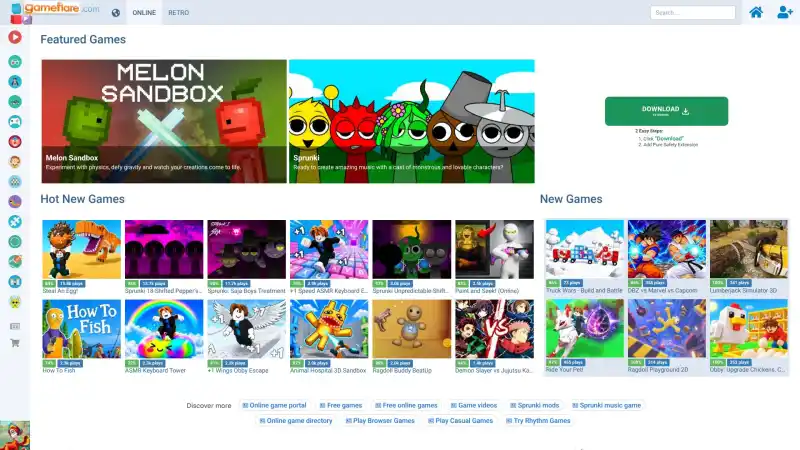Screen dimensions: 800x450
Task: Open Ragdoll Playground 2D thumbnail
Action: (667, 328)
